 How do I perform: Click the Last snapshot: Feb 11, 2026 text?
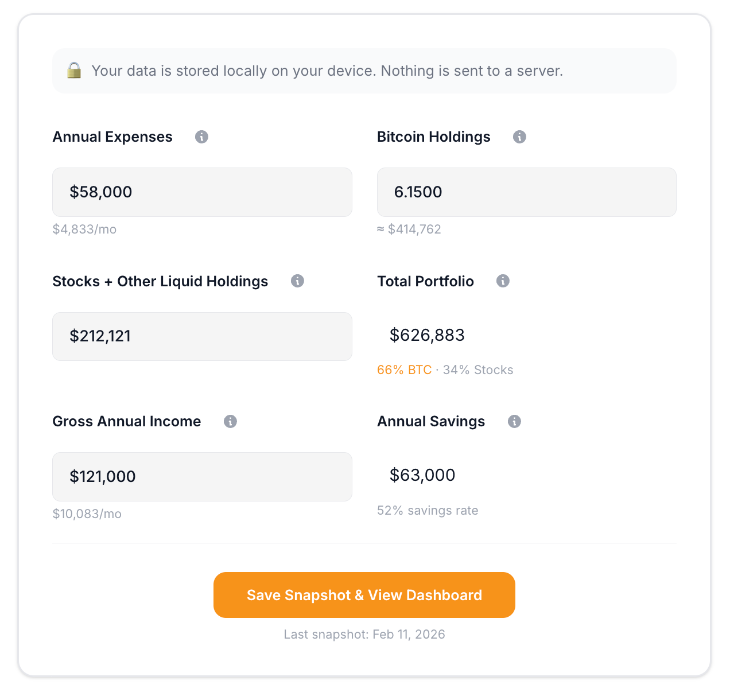364,635
